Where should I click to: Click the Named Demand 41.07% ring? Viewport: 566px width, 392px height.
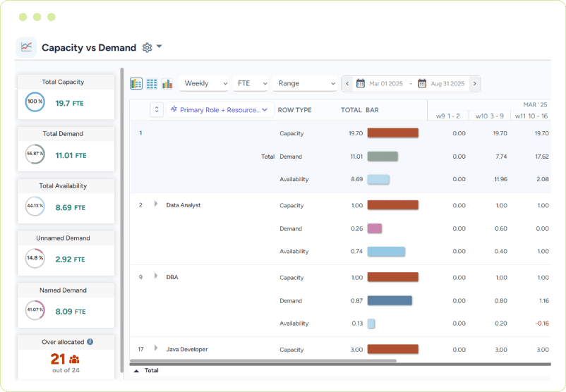tap(35, 310)
